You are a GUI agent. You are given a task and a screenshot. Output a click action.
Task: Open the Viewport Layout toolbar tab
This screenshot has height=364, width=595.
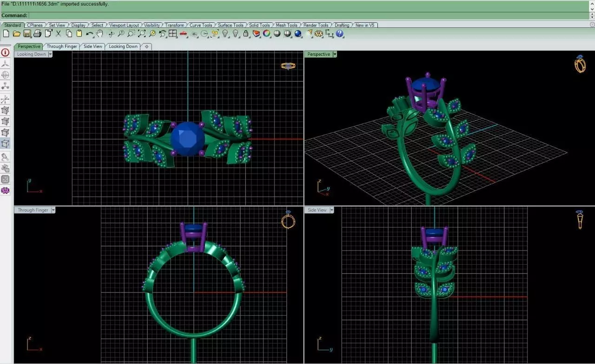(x=124, y=25)
